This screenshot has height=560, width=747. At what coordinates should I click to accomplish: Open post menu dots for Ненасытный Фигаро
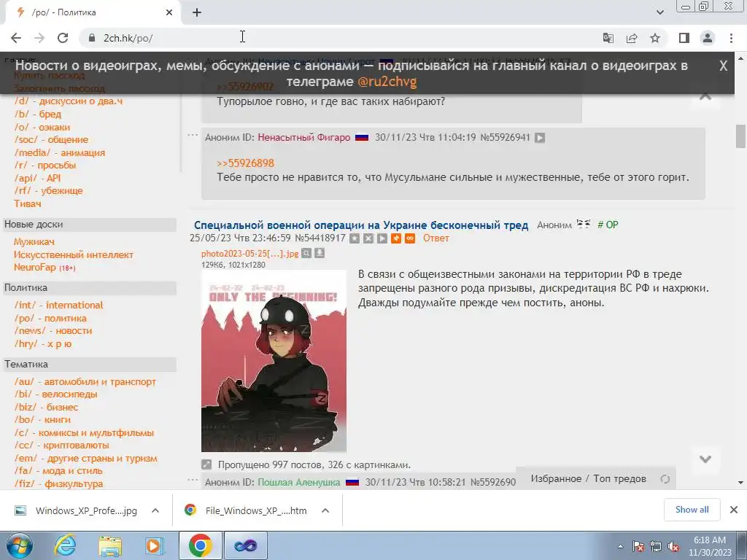point(193,135)
